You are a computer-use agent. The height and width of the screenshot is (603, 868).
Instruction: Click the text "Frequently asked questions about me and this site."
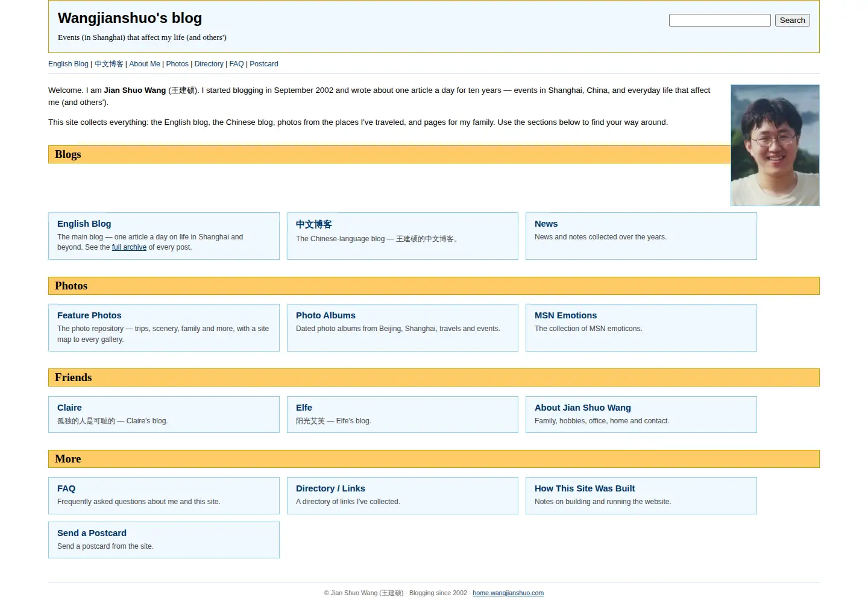(139, 502)
